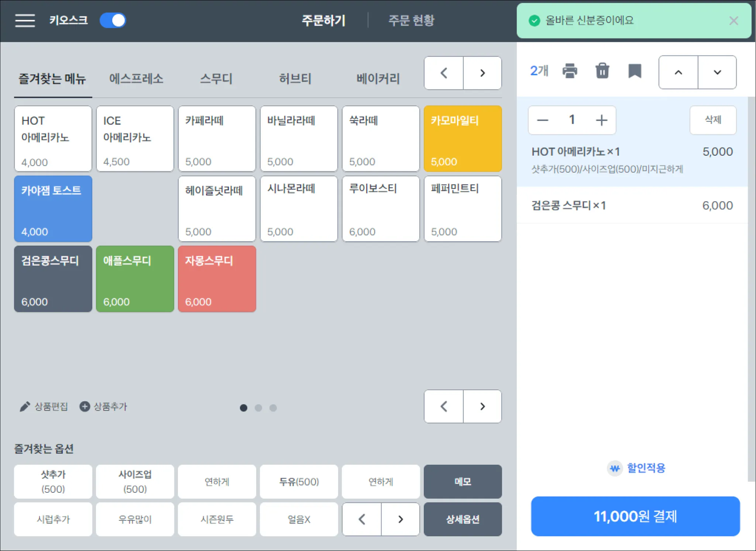The width and height of the screenshot is (756, 551).
Task: Toggle the 샷추가(500) option
Action: pos(53,482)
